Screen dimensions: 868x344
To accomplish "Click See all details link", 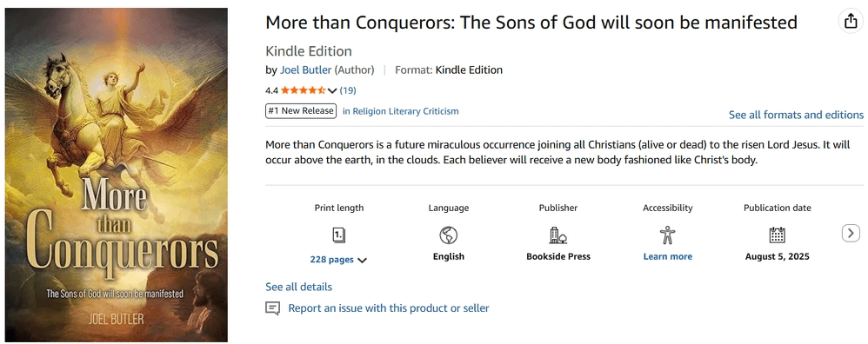I will 299,287.
